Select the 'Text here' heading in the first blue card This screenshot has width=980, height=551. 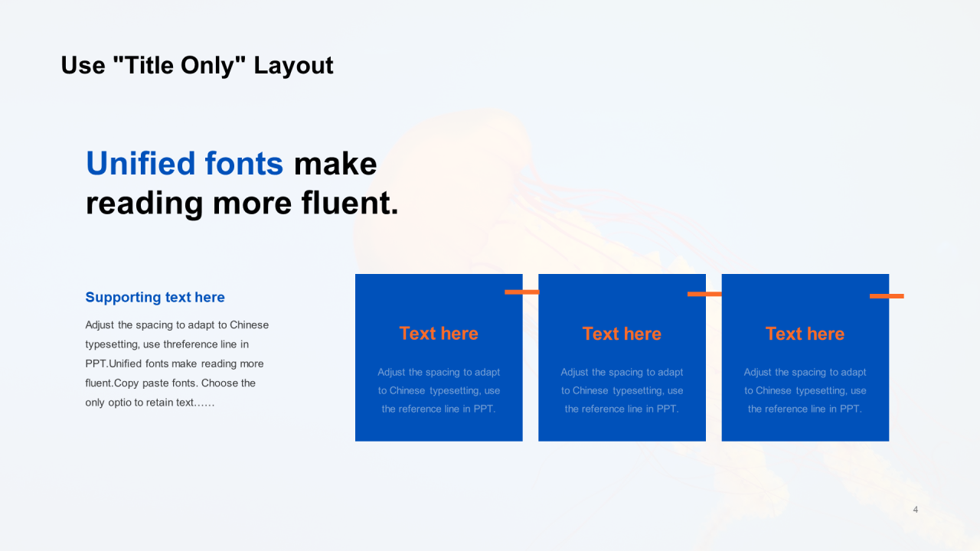[439, 334]
